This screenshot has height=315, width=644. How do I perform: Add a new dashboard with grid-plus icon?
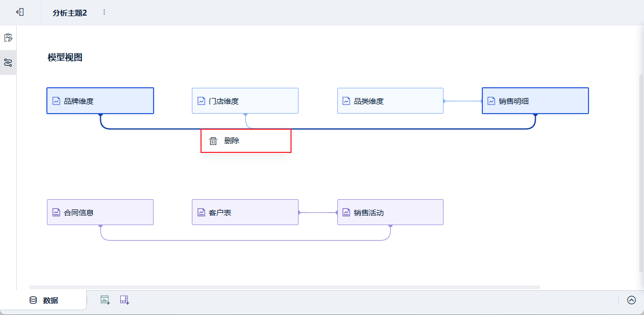124,300
